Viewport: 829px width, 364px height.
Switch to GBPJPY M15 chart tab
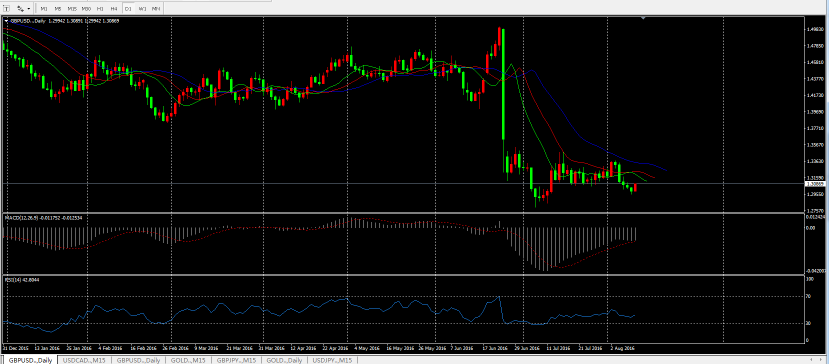click(x=236, y=360)
